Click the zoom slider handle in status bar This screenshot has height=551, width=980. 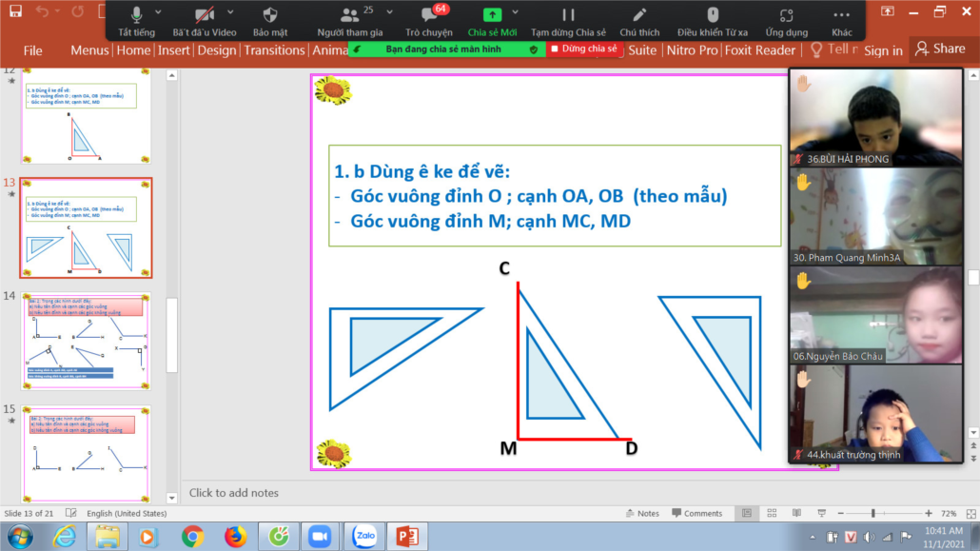[x=872, y=513]
